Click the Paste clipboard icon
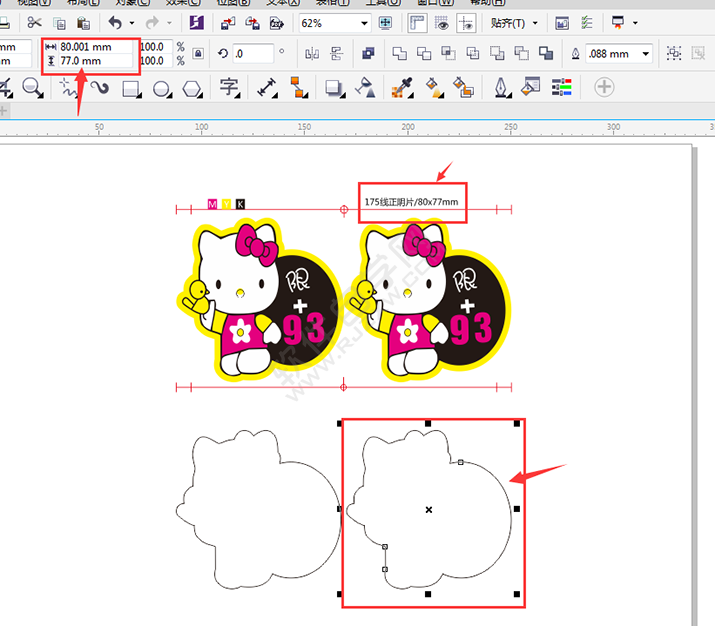The width and height of the screenshot is (715, 626). coord(83,23)
